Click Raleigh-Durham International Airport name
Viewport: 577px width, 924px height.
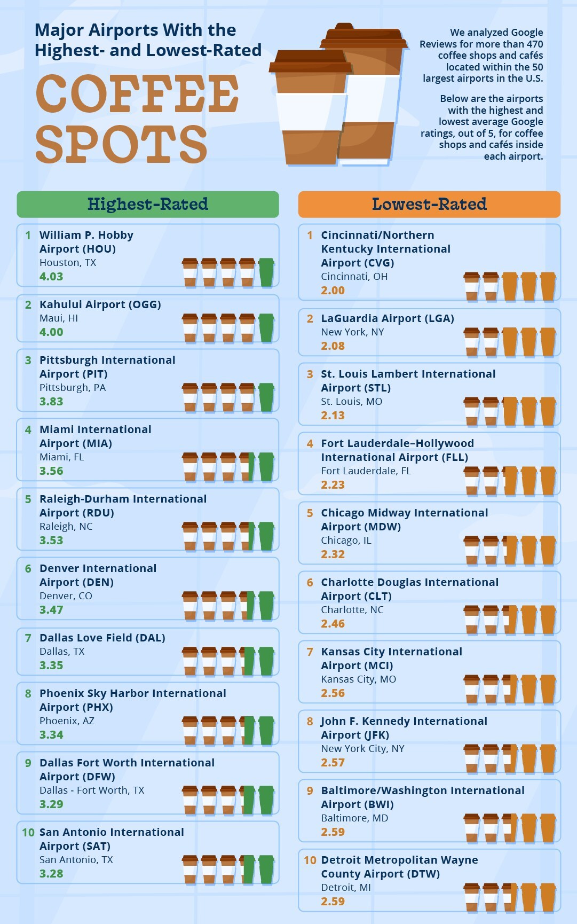click(x=123, y=506)
